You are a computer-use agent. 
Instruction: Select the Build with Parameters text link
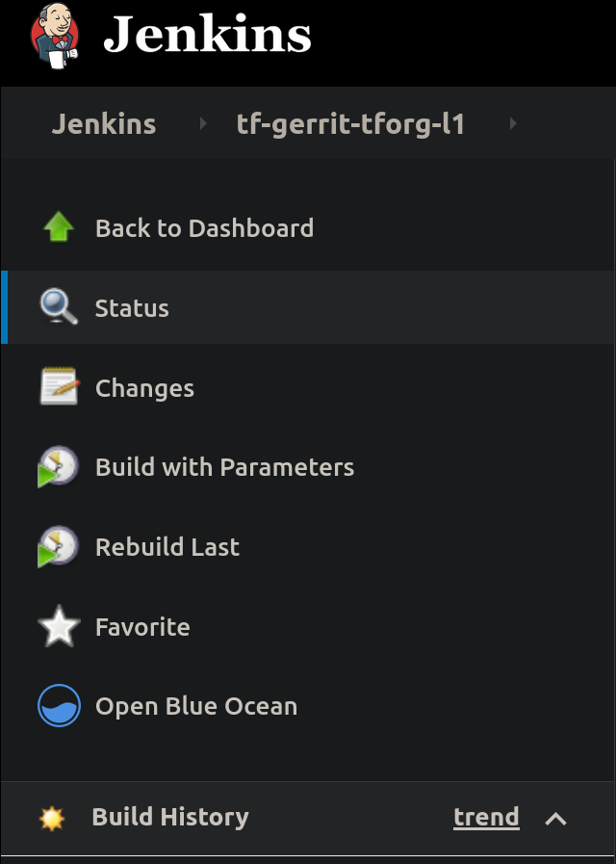tap(224, 467)
